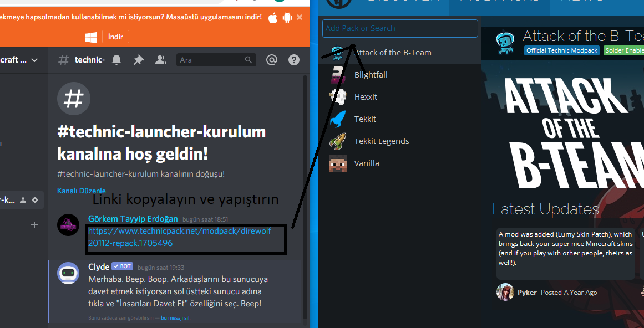Click Pyker's author avatar

click(505, 292)
